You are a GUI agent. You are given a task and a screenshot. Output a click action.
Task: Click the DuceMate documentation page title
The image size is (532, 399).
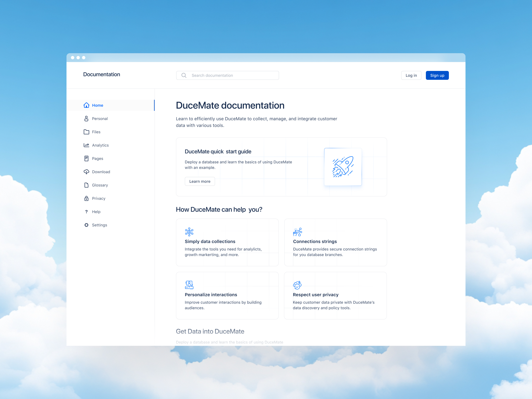[230, 105]
